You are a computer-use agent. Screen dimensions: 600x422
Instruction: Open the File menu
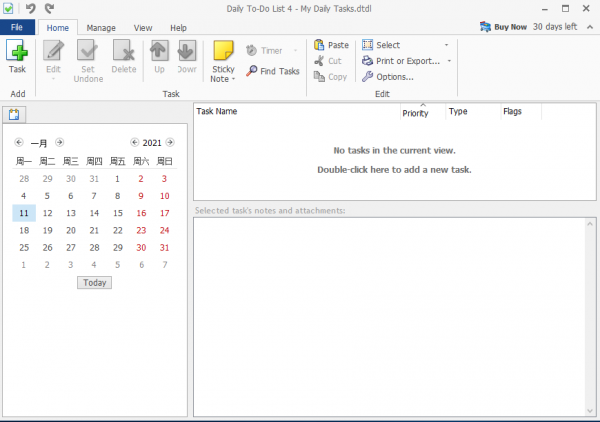17,27
